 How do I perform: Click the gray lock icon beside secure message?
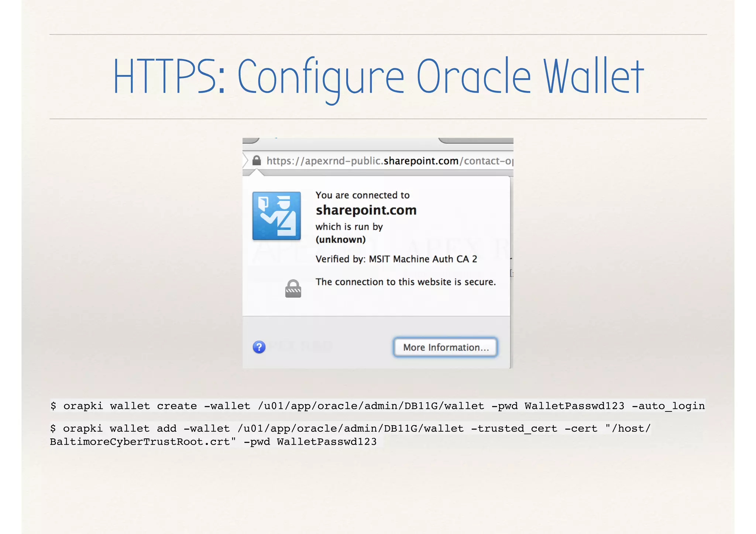click(x=293, y=288)
